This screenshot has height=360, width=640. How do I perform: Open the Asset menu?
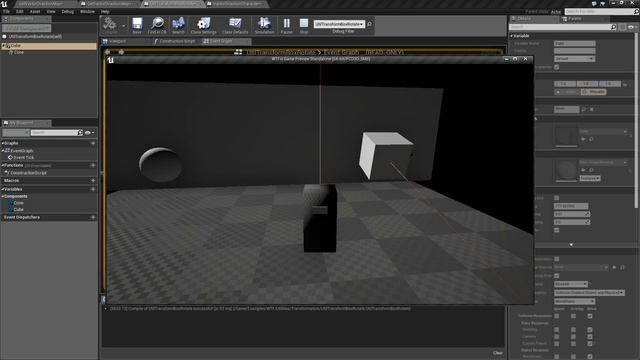pos(35,11)
